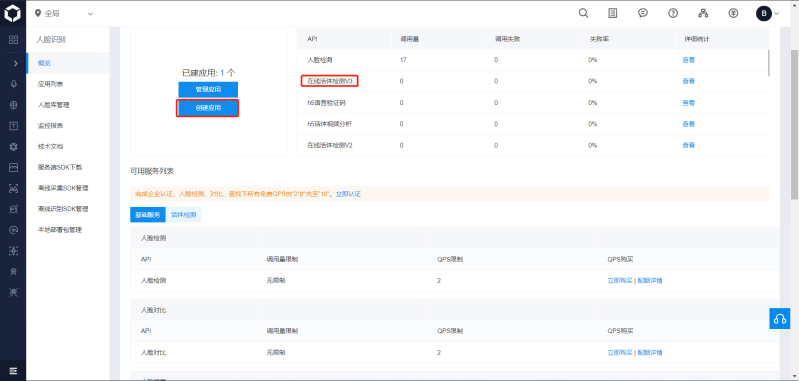This screenshot has width=799, height=381.
Task: Click 立即购买 for the 人脸对比 API
Action: (620, 352)
